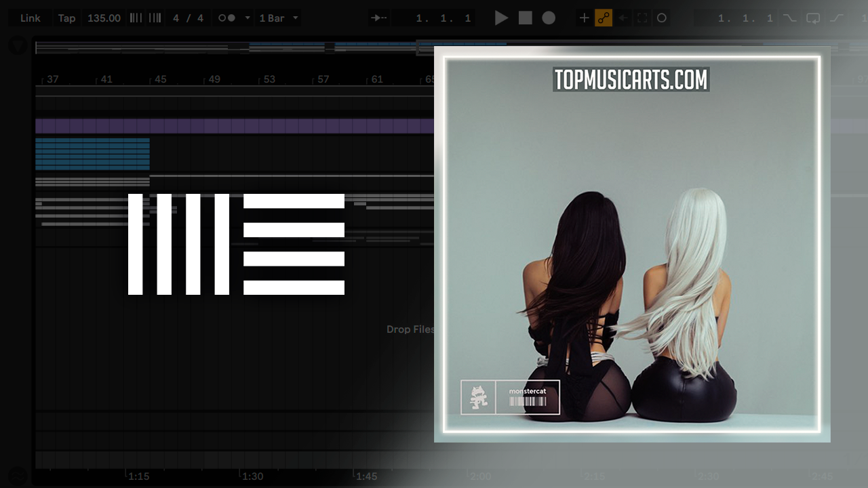Click the MIDI Arrangement Overdub plus icon
This screenshot has height=488, width=868.
click(x=584, y=18)
